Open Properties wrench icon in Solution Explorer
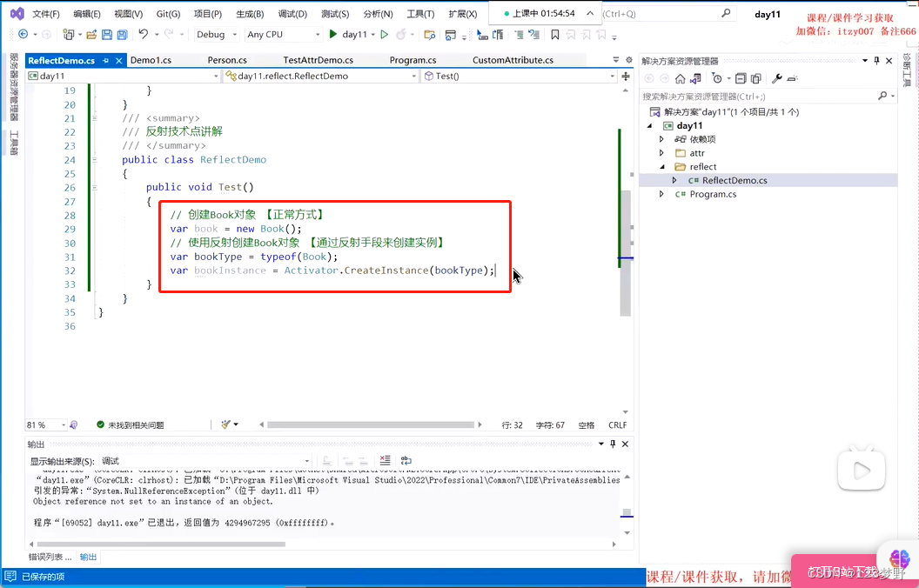The height and width of the screenshot is (588, 919). (776, 78)
